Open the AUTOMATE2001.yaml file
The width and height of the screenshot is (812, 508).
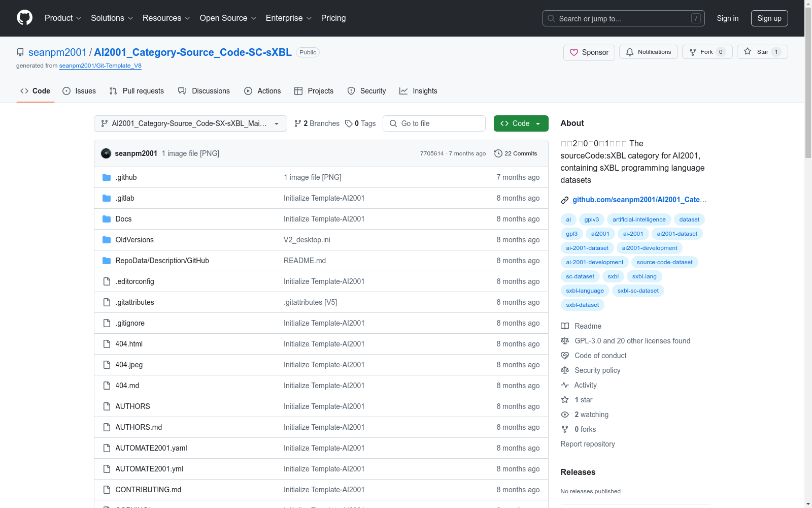(151, 448)
